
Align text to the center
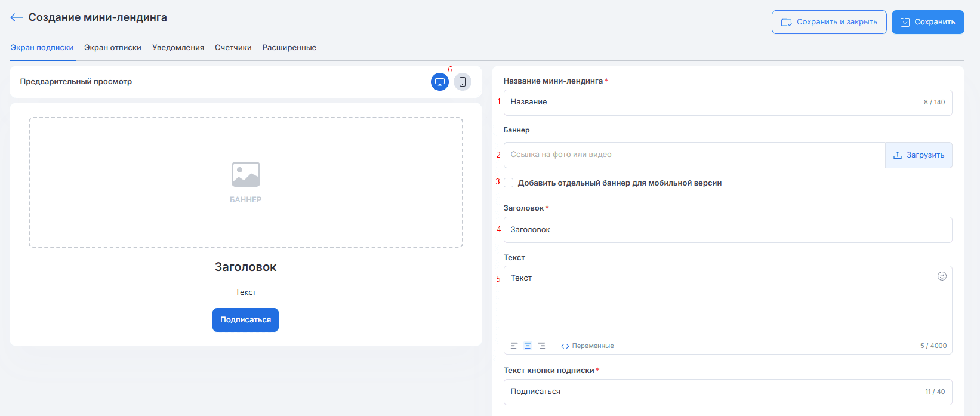tap(528, 346)
